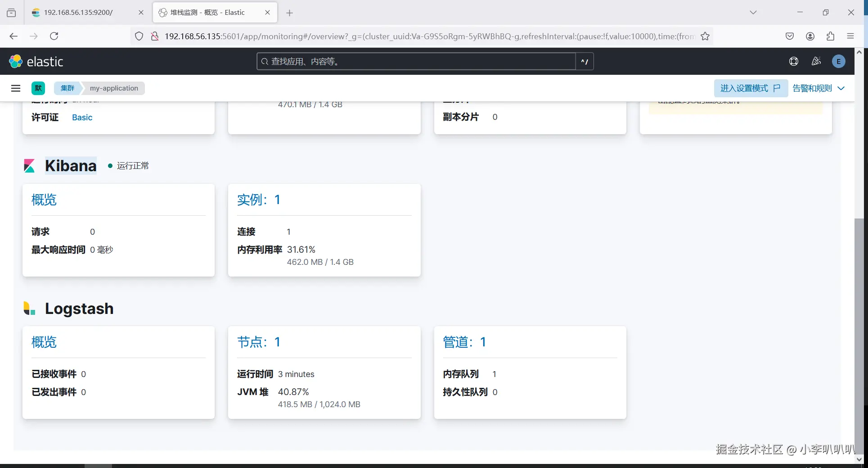This screenshot has height=468, width=868.
Task: Click the Kibana 请求 label
Action: pyautogui.click(x=40, y=232)
